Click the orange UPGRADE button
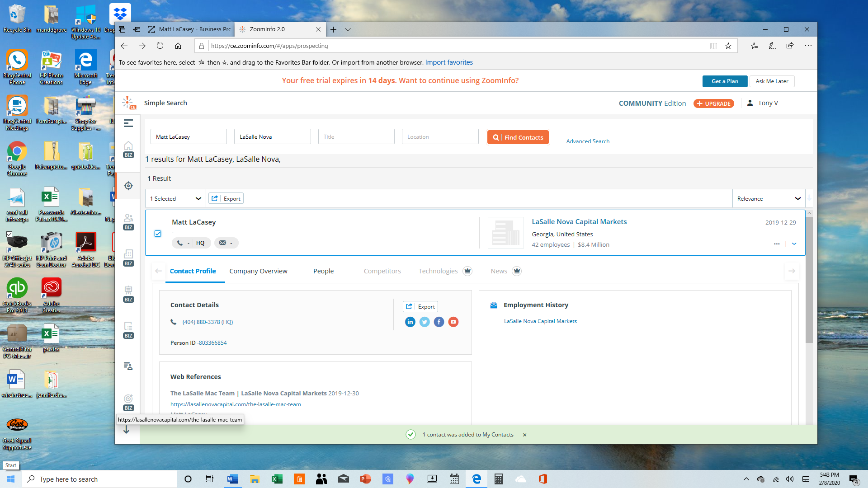Image resolution: width=868 pixels, height=488 pixels. [713, 103]
